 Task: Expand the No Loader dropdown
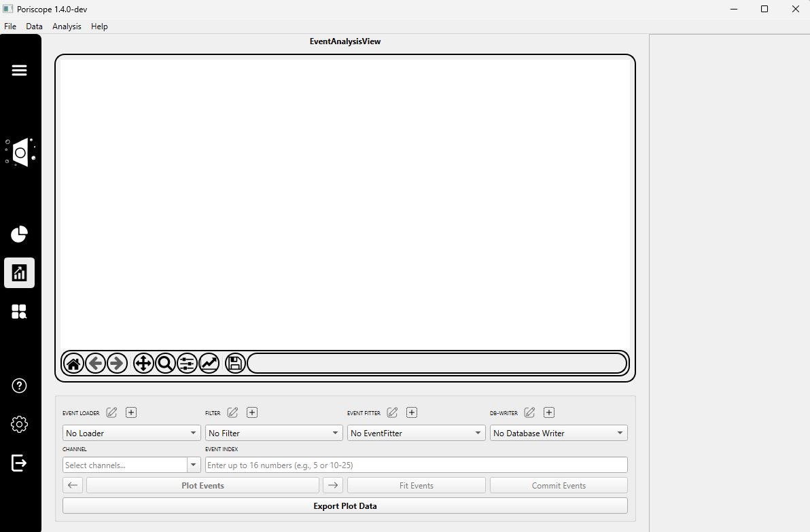click(x=131, y=433)
